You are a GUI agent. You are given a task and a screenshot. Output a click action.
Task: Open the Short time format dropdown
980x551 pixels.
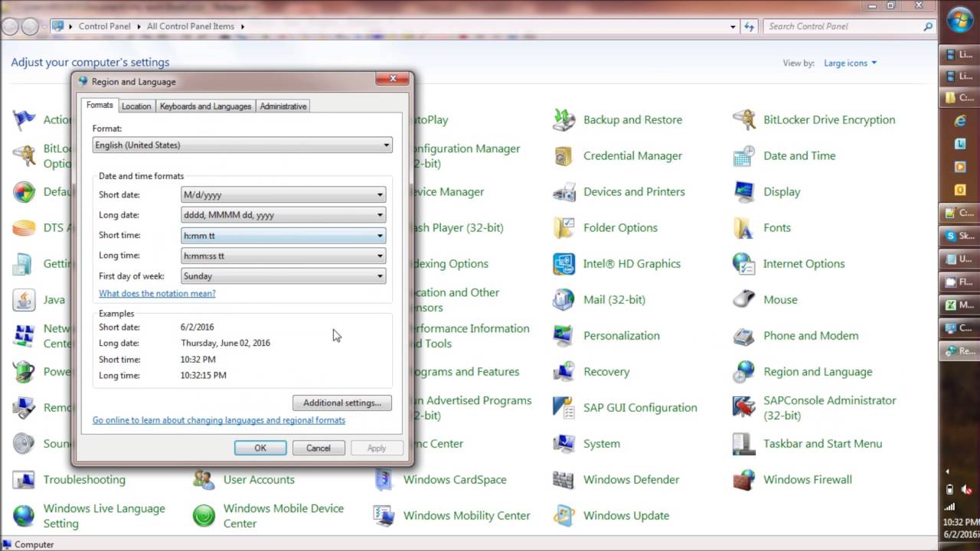[283, 236]
